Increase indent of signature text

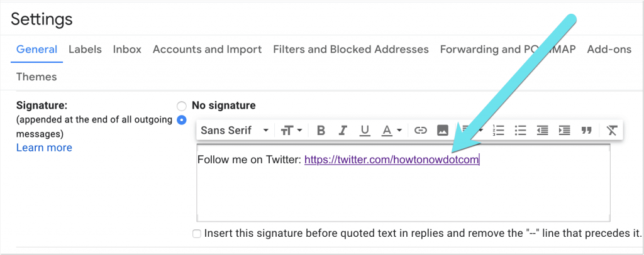click(564, 131)
